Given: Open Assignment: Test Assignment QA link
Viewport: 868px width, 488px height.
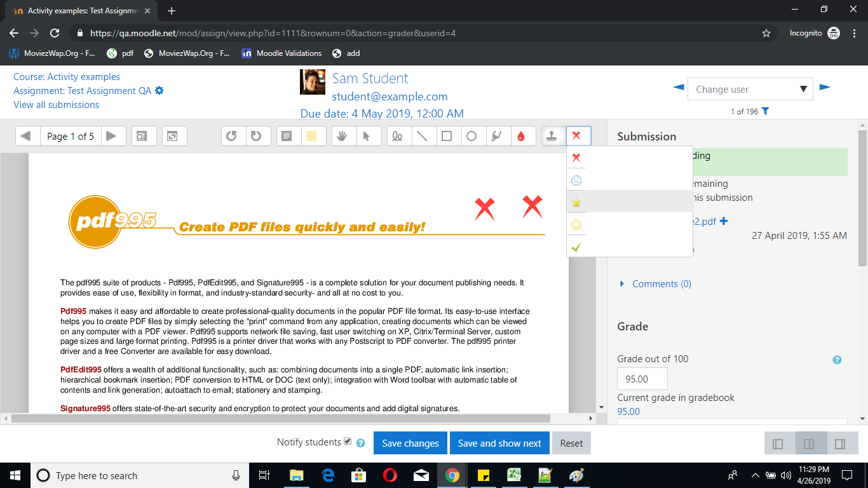Looking at the screenshot, I should pos(83,90).
